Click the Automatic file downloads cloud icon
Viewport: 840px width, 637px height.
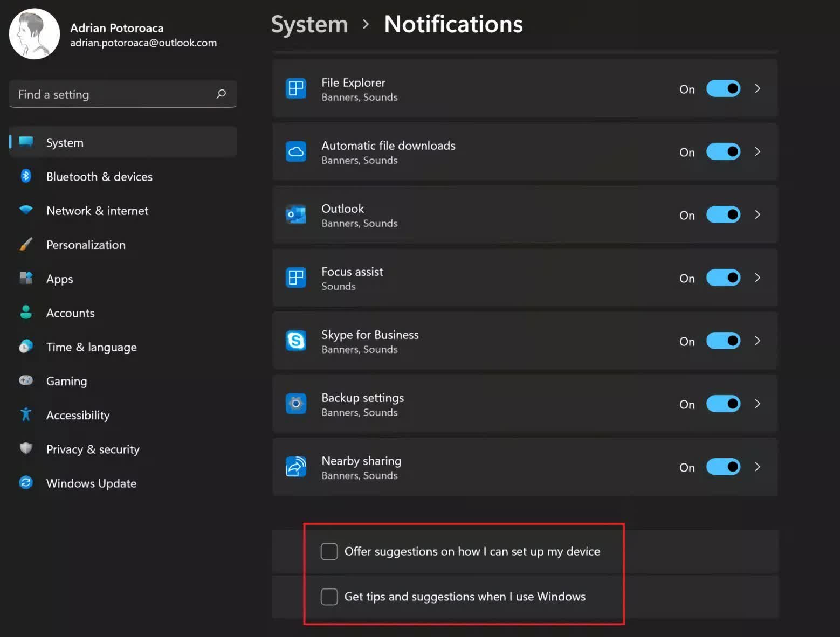click(x=296, y=151)
